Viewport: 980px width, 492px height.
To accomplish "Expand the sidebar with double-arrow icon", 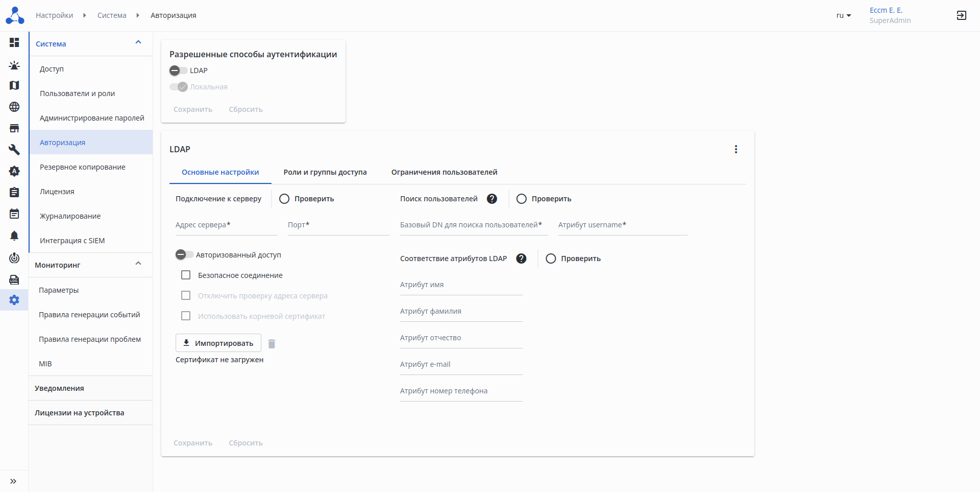I will [x=13, y=481].
